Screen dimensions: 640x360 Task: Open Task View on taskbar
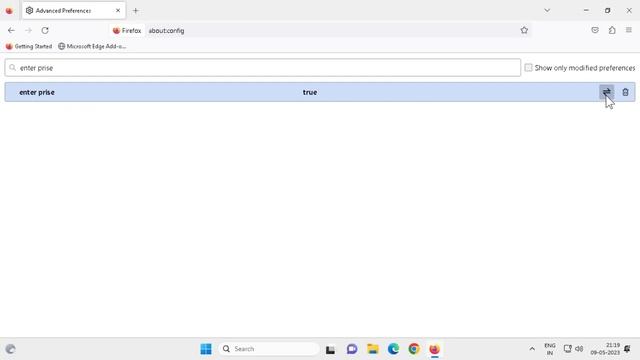pyautogui.click(x=330, y=349)
